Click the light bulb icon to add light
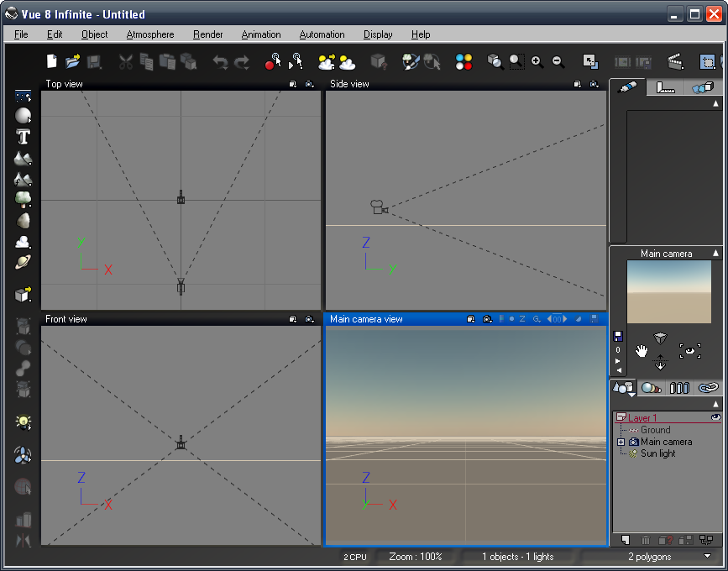 point(23,422)
